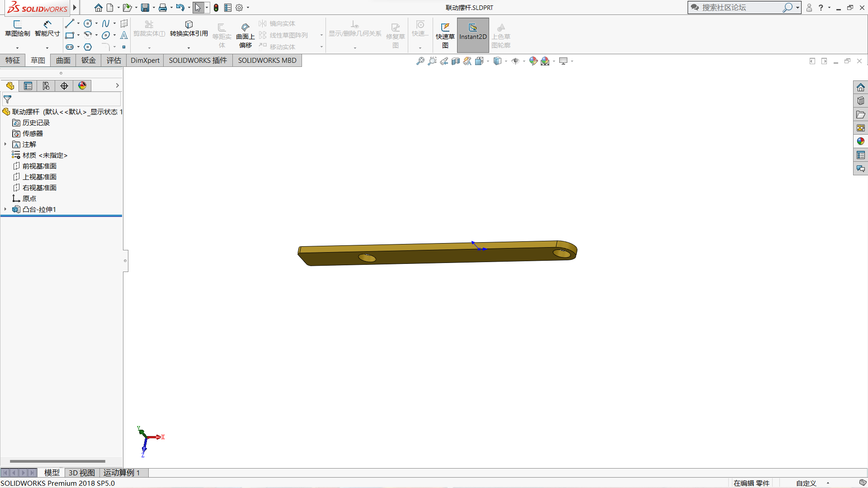Screen dimensions: 868x488
Task: Activate the Section View icon
Action: tap(456, 61)
